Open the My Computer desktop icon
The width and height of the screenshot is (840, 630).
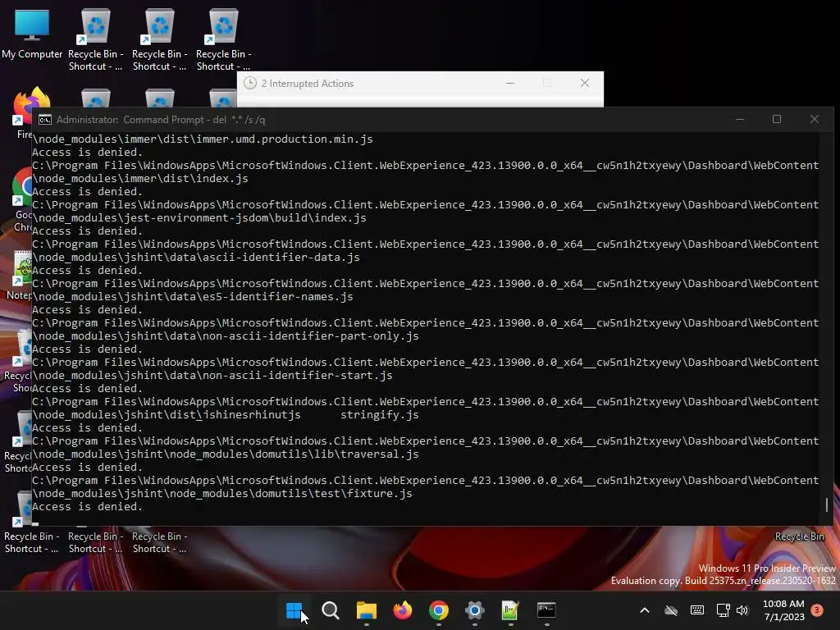(x=32, y=34)
